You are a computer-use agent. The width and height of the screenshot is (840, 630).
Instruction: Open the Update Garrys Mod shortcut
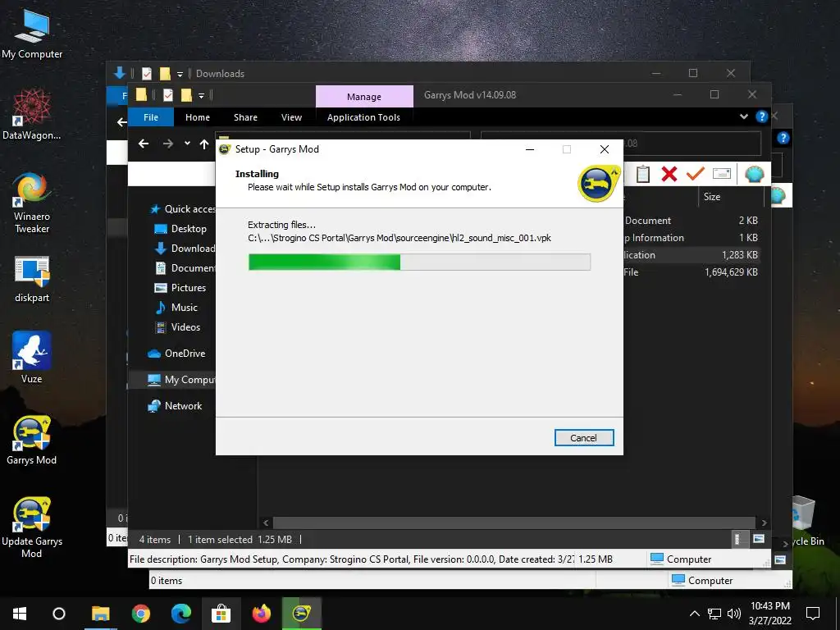point(32,527)
